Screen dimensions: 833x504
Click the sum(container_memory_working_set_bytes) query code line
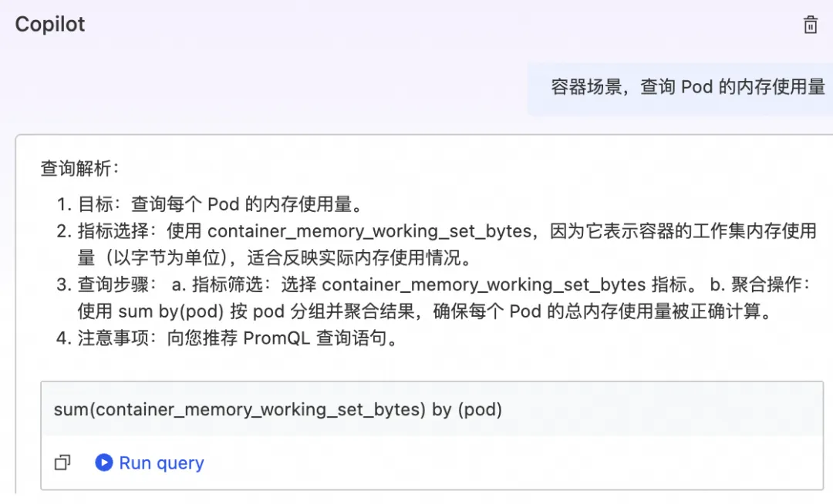tap(278, 409)
